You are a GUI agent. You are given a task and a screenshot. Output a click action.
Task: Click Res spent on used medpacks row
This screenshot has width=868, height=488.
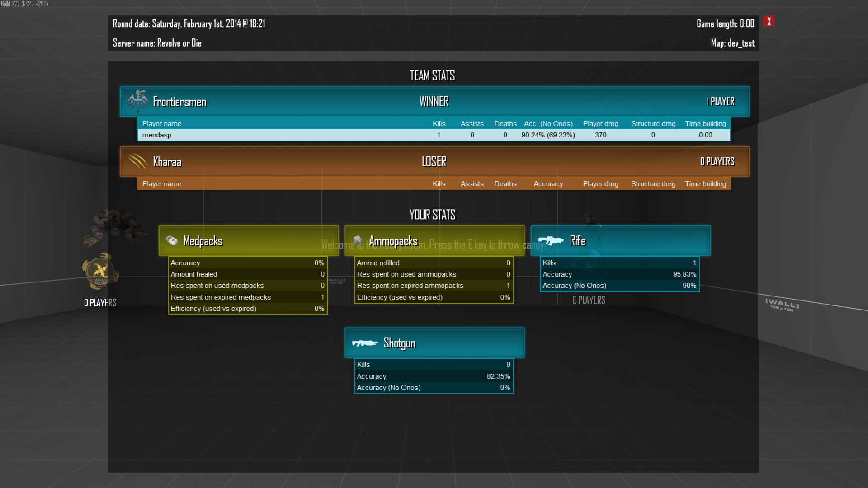[248, 286]
